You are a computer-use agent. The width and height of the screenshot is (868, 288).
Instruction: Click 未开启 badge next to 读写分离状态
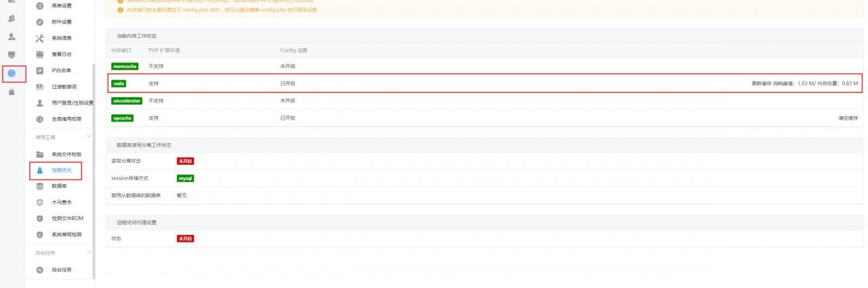[x=186, y=161]
